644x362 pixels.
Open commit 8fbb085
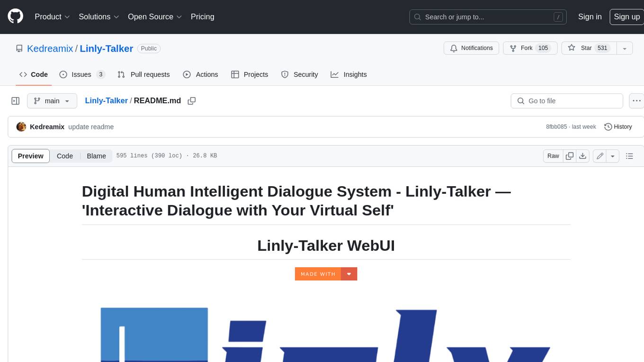tap(556, 127)
